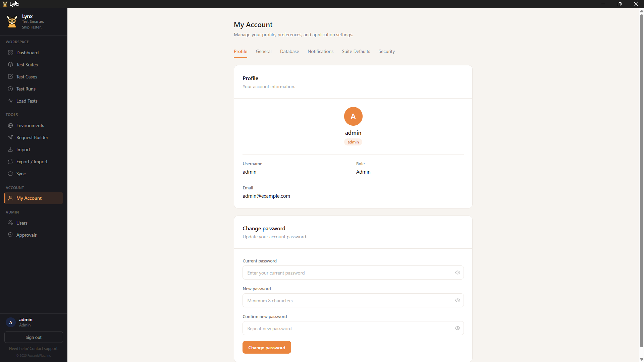Open the Dashboard workspace

27,52
